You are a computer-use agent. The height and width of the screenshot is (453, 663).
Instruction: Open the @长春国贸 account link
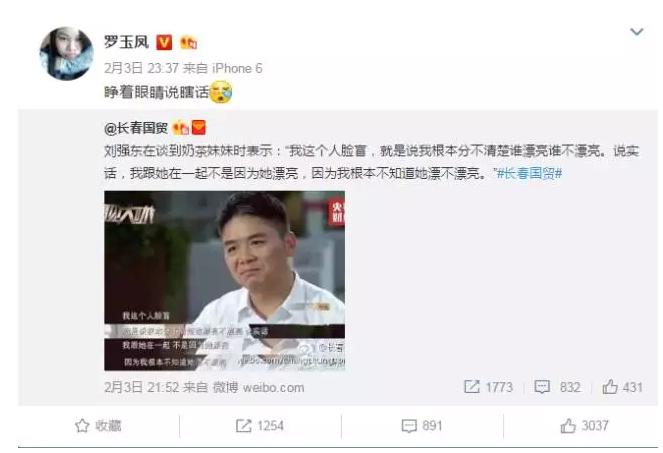coord(136,128)
